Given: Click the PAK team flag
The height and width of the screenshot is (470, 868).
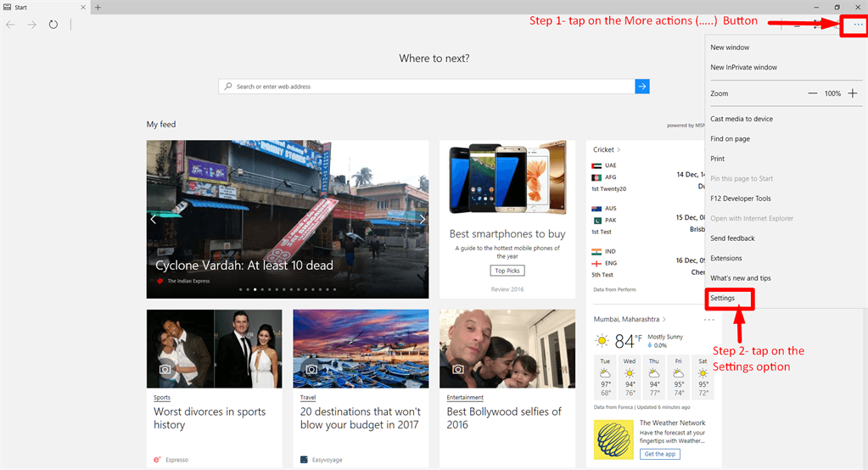Looking at the screenshot, I should tap(596, 221).
